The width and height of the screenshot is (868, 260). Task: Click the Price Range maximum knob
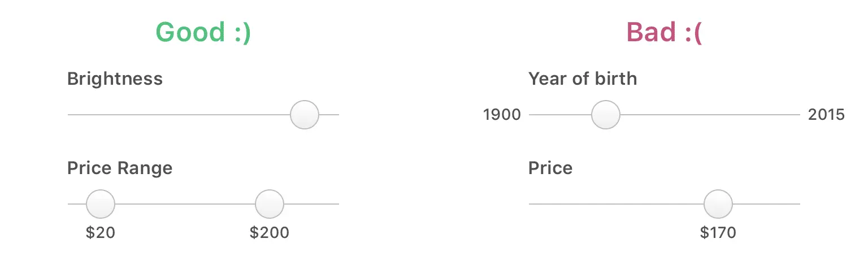click(270, 204)
